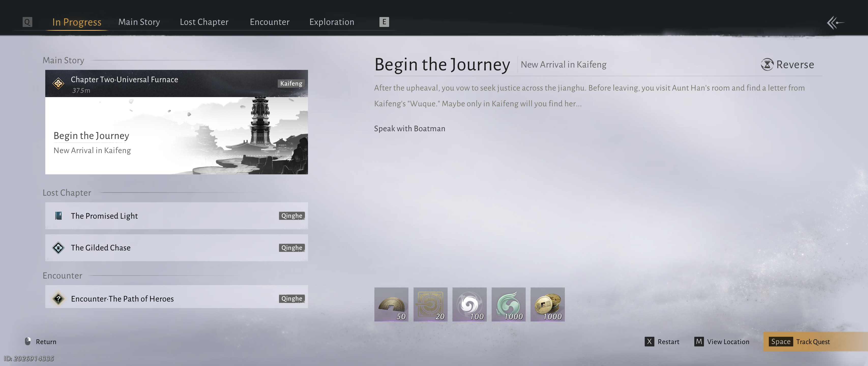
Task: Click the Reverse hourglass icon
Action: click(x=767, y=64)
